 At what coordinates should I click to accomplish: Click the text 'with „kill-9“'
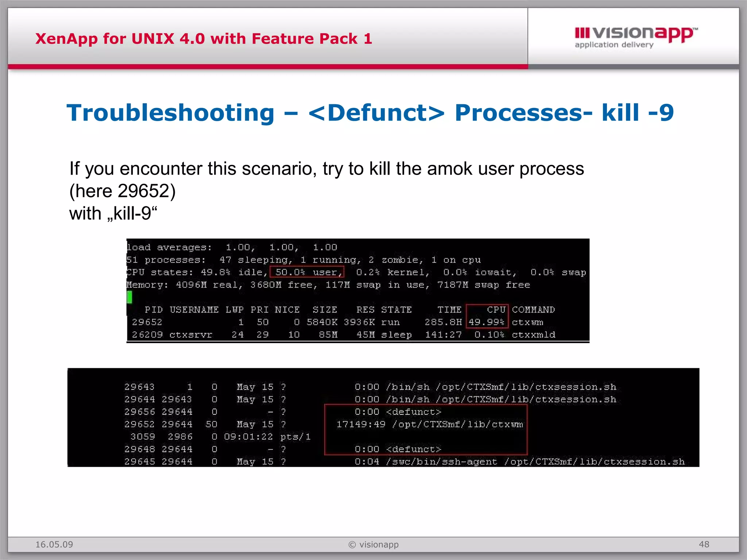pyautogui.click(x=113, y=213)
